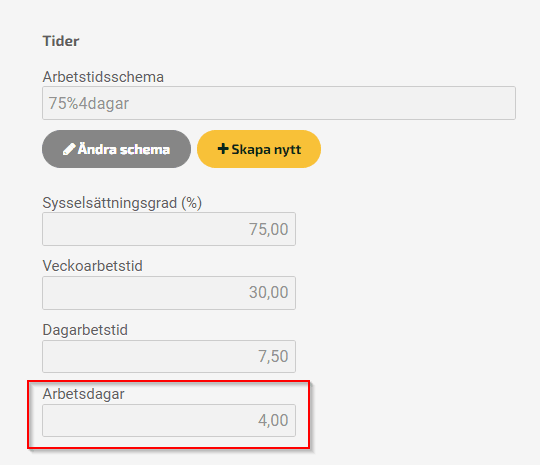Screen dimensions: 540x465
Task: Click the Arbetsdagar label text
Action: [83, 394]
